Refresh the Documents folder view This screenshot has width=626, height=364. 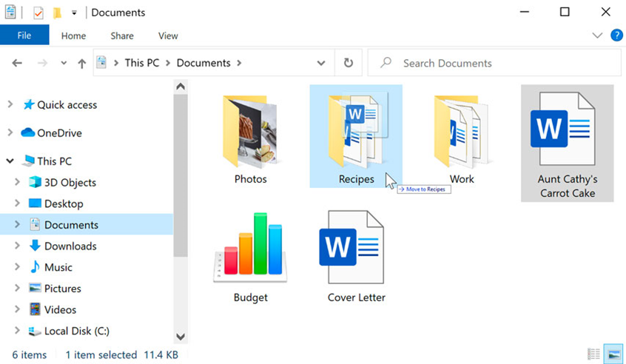[348, 63]
